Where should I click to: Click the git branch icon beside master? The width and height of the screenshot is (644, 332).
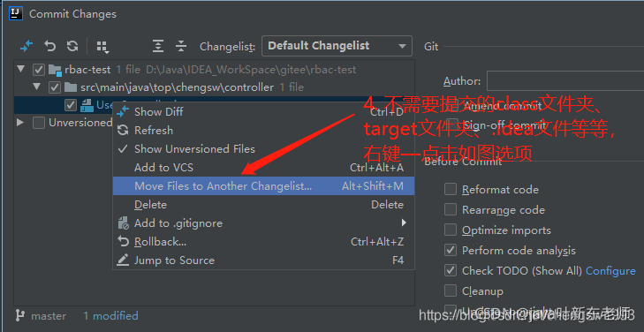click(19, 315)
